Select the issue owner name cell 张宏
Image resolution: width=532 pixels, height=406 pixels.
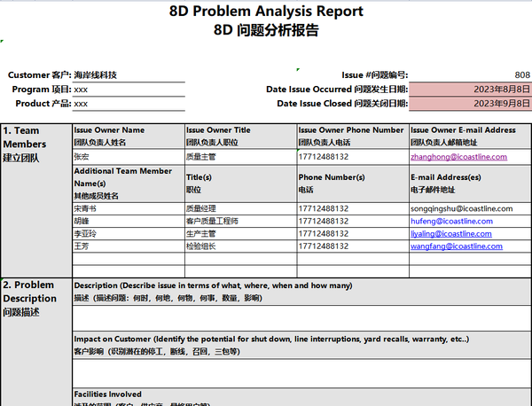tap(129, 157)
